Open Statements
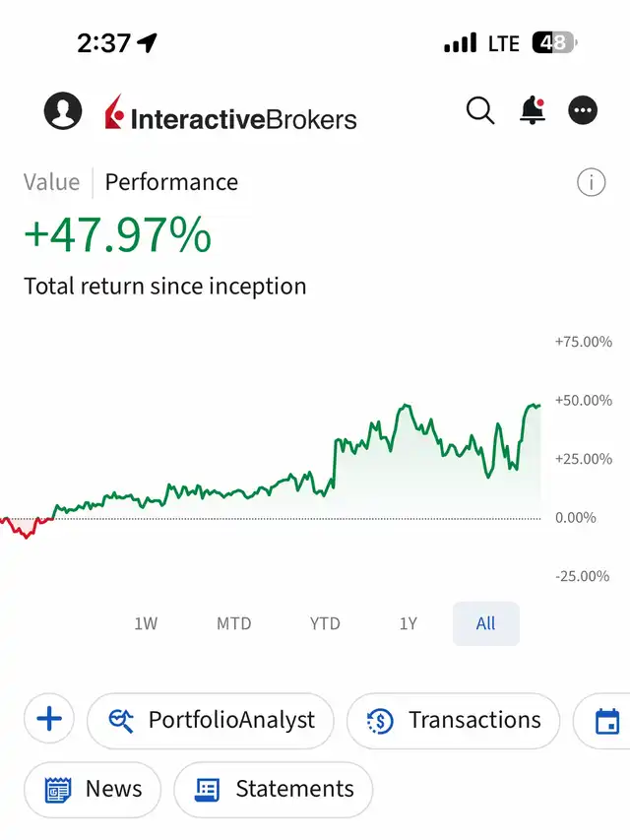 274,789
